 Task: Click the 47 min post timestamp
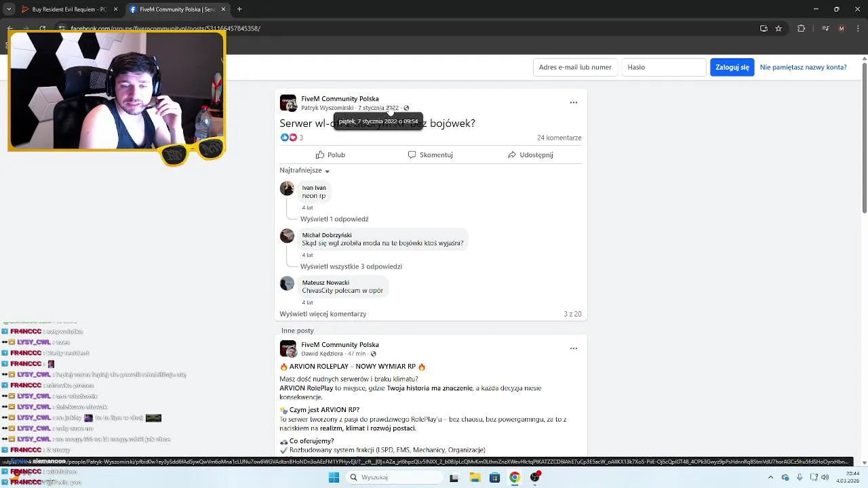point(357,354)
